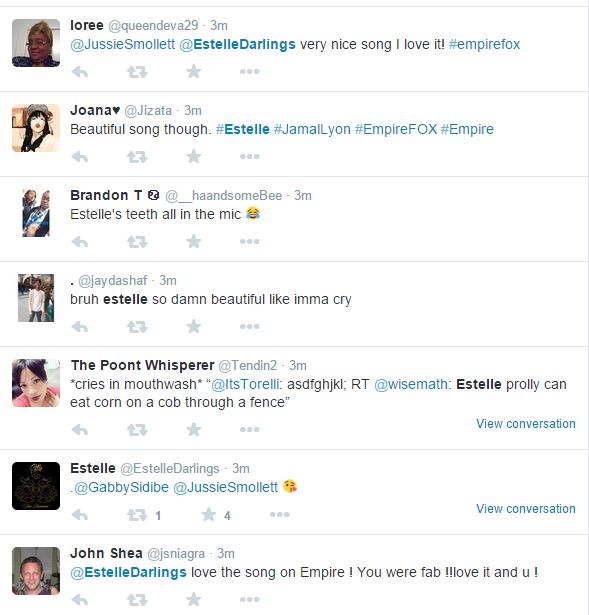View conversation under The Poont Whisperer's tweet
589x615 pixels.
526,424
